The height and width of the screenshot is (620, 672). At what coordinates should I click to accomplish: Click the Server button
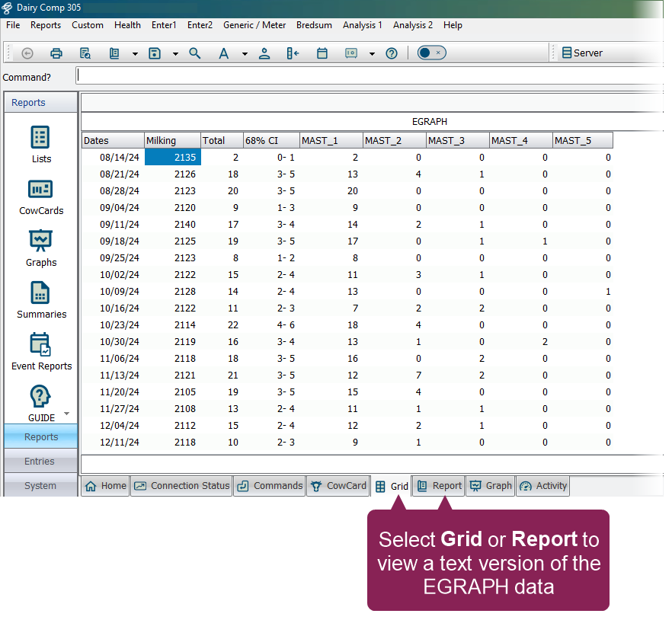[x=582, y=53]
